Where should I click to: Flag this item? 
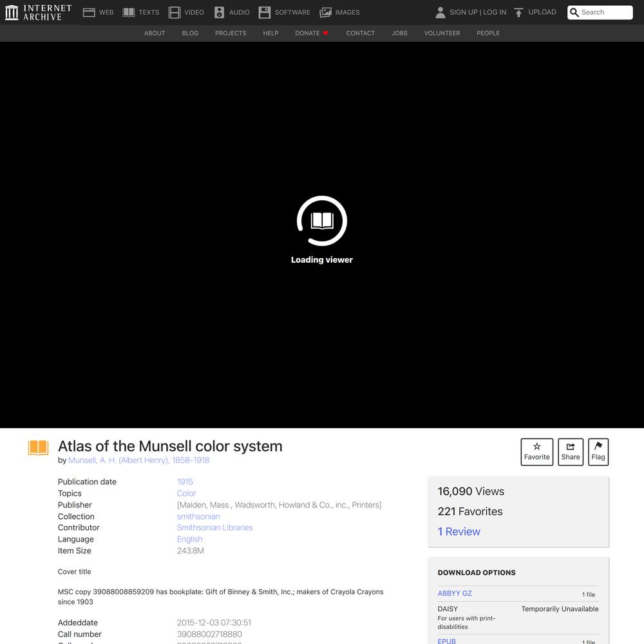coord(598,452)
